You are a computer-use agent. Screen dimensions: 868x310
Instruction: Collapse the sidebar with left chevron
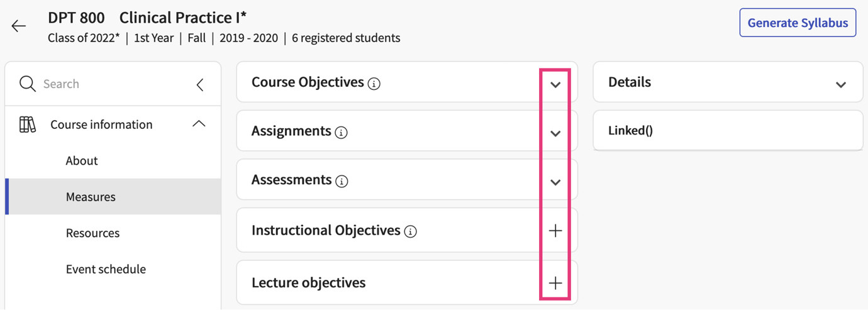pyautogui.click(x=200, y=84)
